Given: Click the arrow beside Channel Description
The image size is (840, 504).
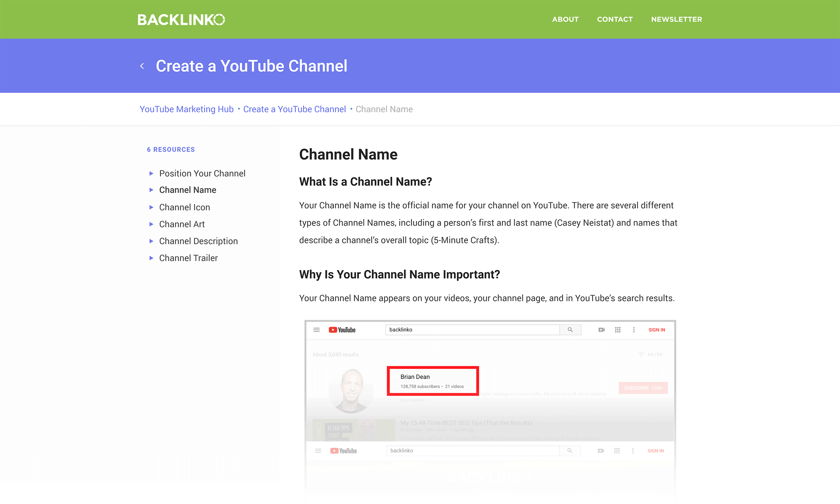Looking at the screenshot, I should (152, 241).
